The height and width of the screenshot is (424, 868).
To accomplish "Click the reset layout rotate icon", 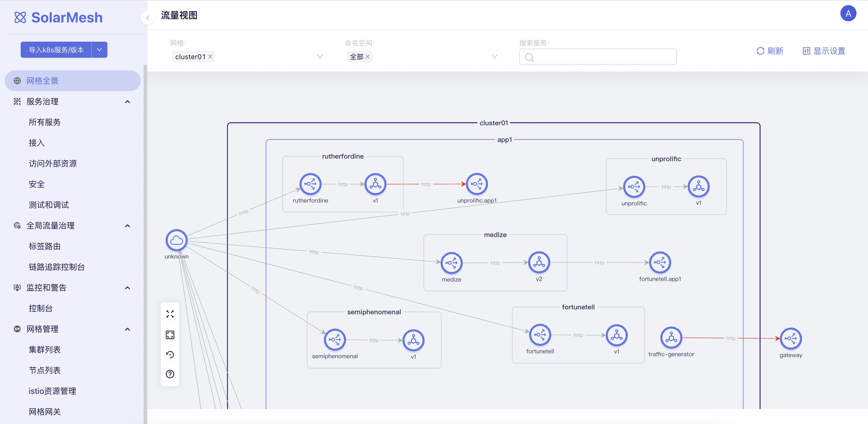I will coord(170,354).
